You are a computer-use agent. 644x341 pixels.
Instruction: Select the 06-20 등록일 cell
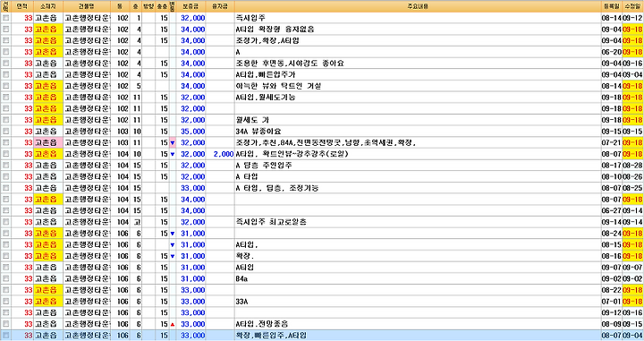[612, 52]
